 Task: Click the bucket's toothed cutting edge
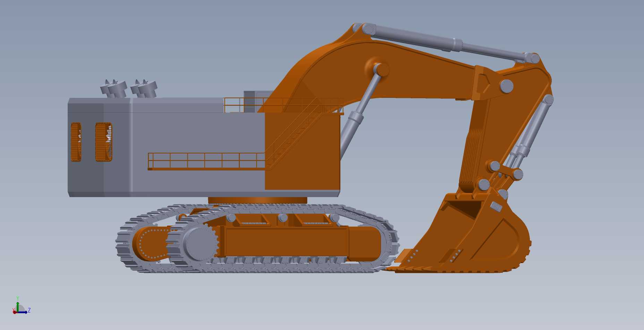[x=451, y=270]
